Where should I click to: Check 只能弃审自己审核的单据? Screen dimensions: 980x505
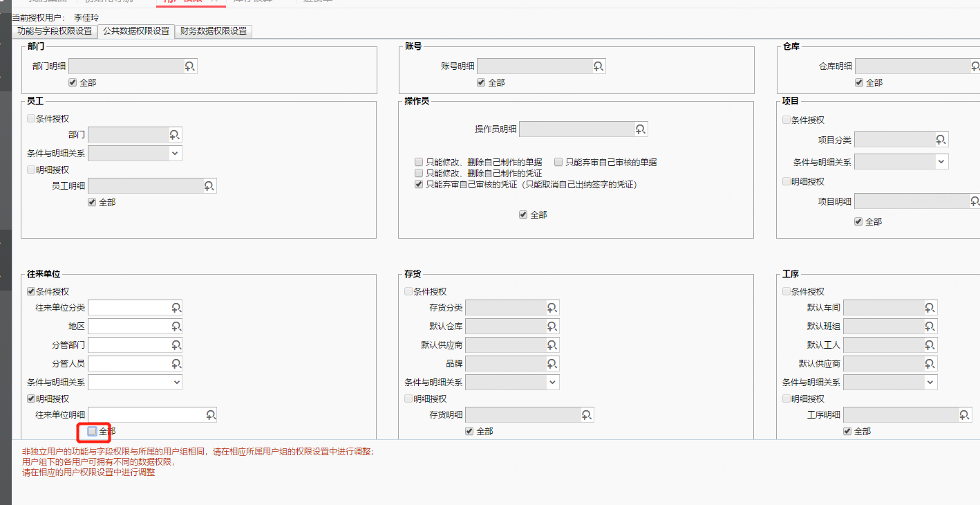point(558,162)
